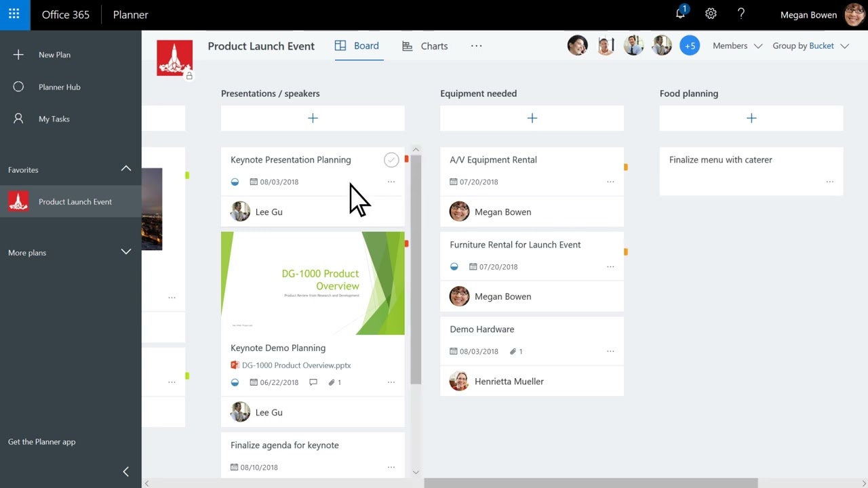Expand the More plans section
This screenshot has height=488, width=868.
(x=126, y=251)
